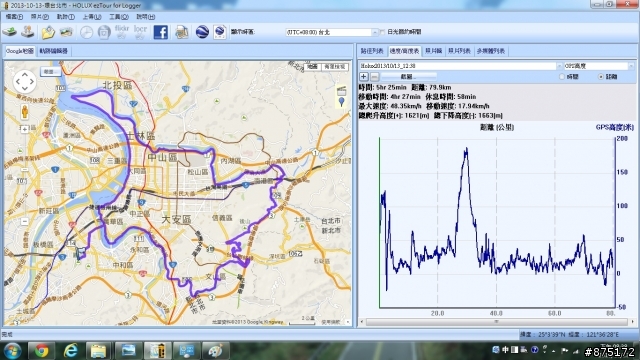640x360 pixels.
Task: Click the read logger device icon
Action: click(x=10, y=31)
